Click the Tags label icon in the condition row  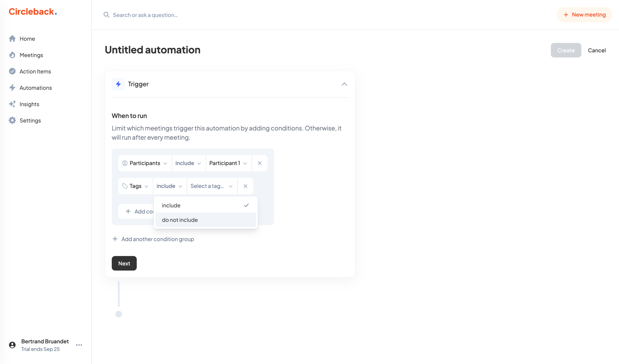(x=125, y=186)
